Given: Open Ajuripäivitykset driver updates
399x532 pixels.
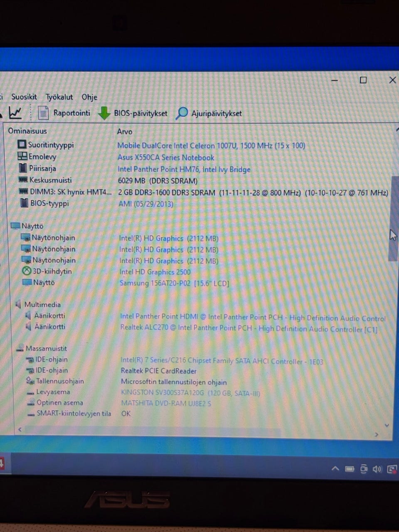Looking at the screenshot, I should pyautogui.click(x=209, y=113).
